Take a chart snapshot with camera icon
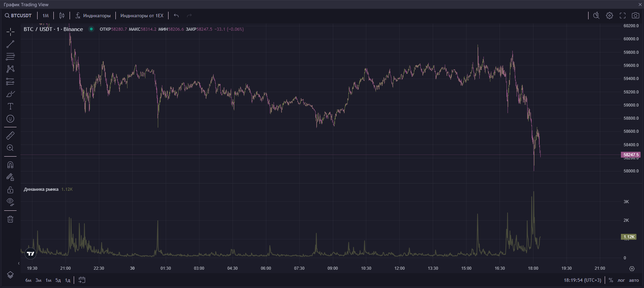644x288 pixels. tap(635, 16)
